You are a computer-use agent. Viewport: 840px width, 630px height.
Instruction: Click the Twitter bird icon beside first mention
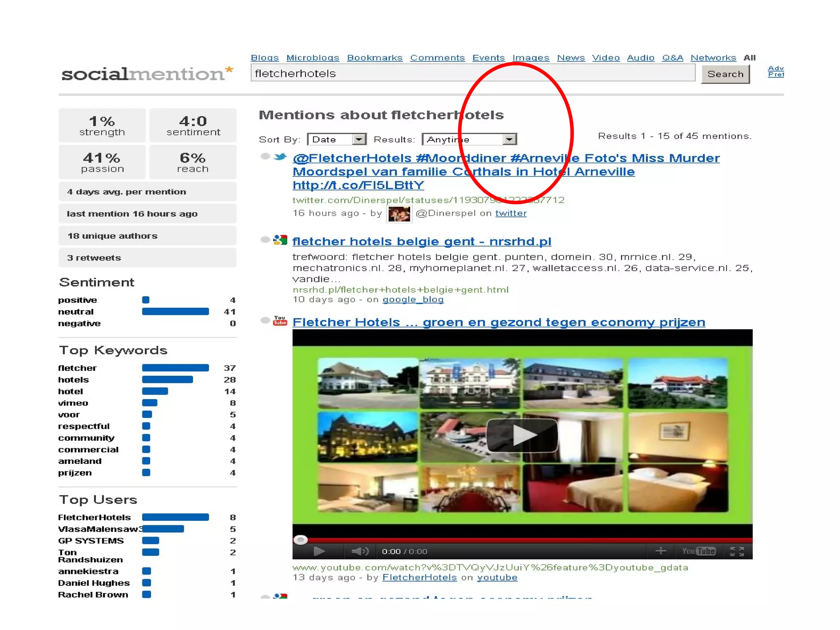[280, 157]
